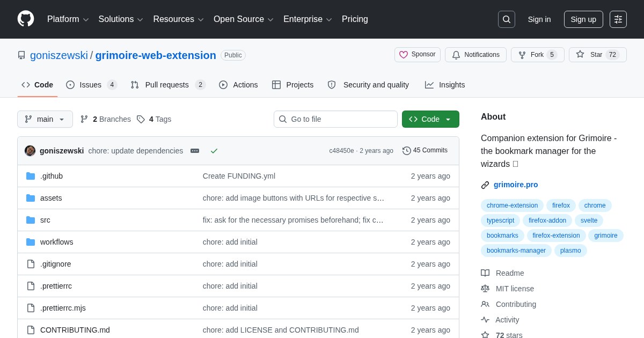
Task: Open the MIT license link
Action: tap(507, 289)
